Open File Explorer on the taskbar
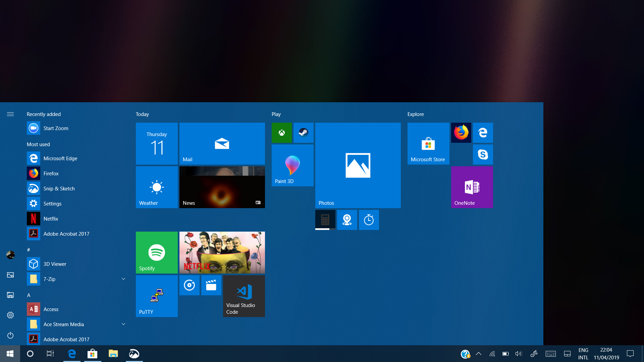 (x=113, y=354)
